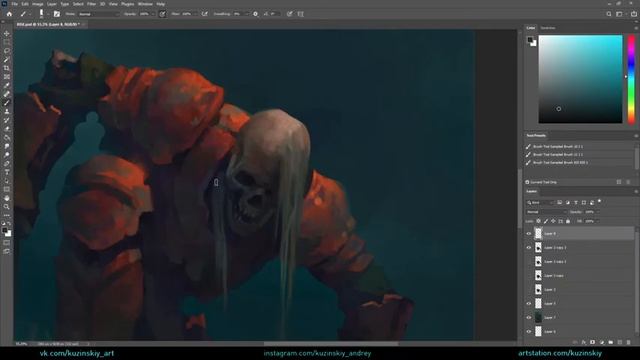Delete layer using trash icon in Layers panel
The image size is (640, 360).
pos(629,342)
